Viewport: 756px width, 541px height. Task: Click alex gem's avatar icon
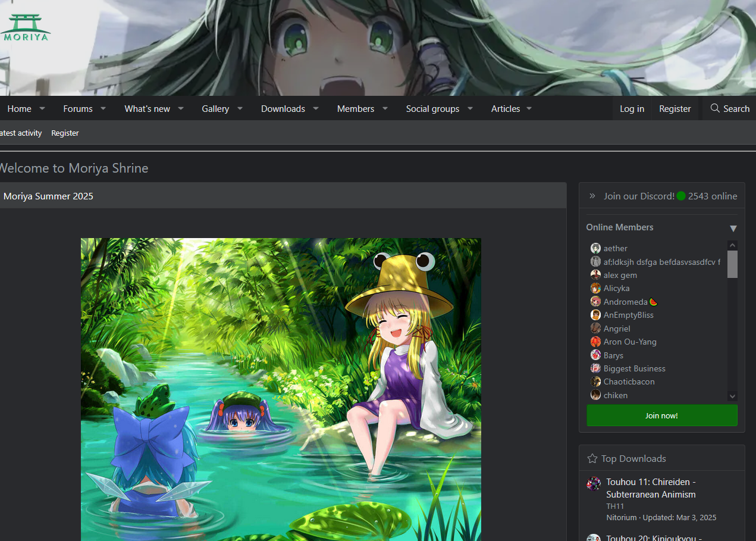595,275
